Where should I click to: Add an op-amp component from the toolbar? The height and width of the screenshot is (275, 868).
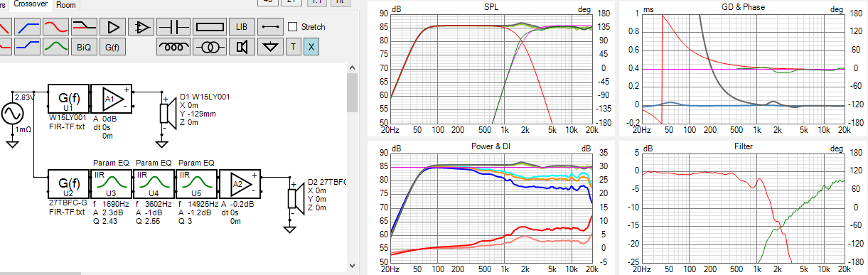pos(141,27)
